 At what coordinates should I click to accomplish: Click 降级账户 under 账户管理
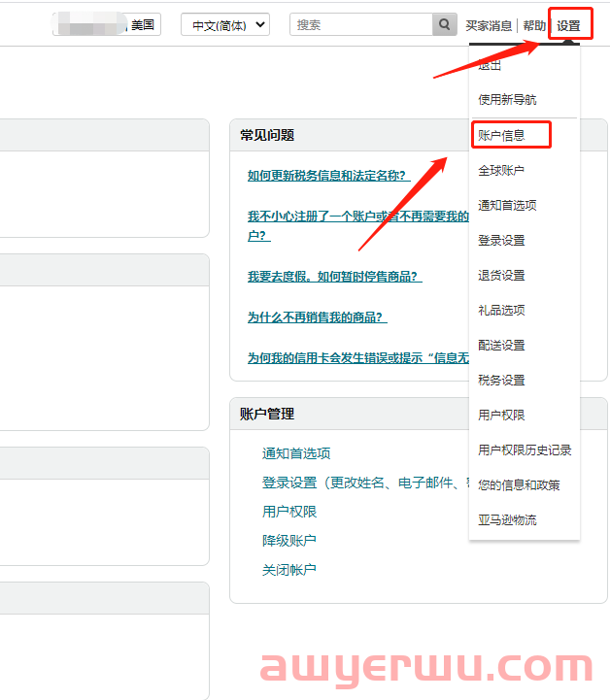click(x=288, y=541)
